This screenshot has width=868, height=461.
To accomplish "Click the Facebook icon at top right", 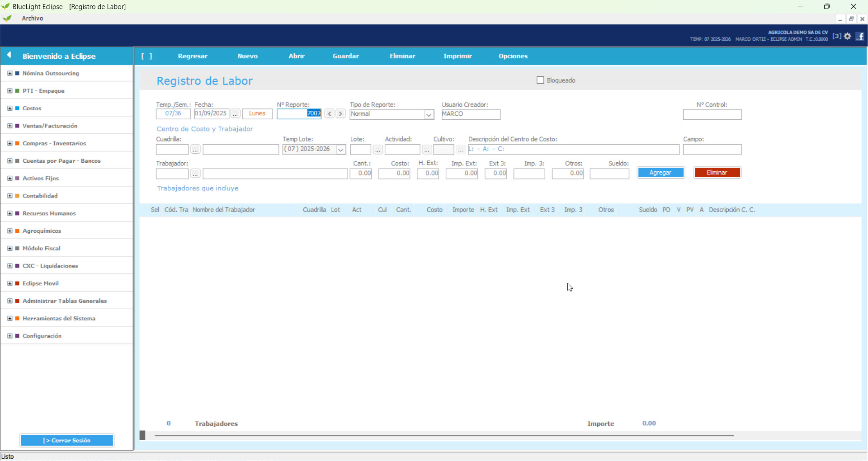I will pyautogui.click(x=860, y=36).
